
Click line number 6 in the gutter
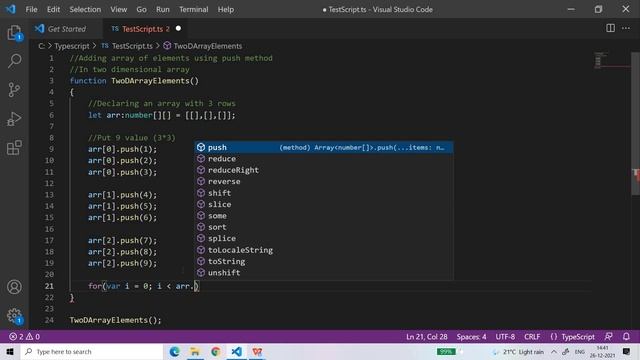pyautogui.click(x=51, y=115)
